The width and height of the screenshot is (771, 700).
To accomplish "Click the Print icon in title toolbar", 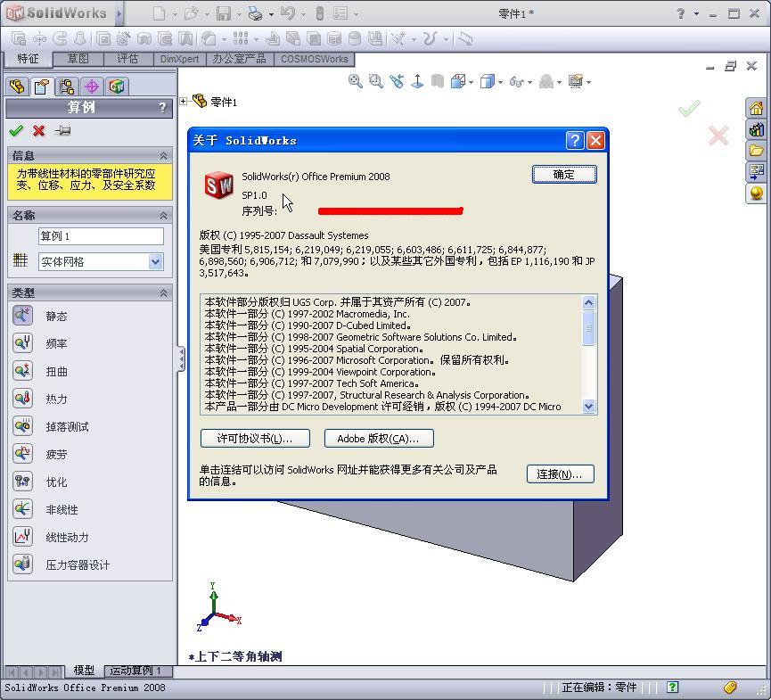I will click(255, 13).
